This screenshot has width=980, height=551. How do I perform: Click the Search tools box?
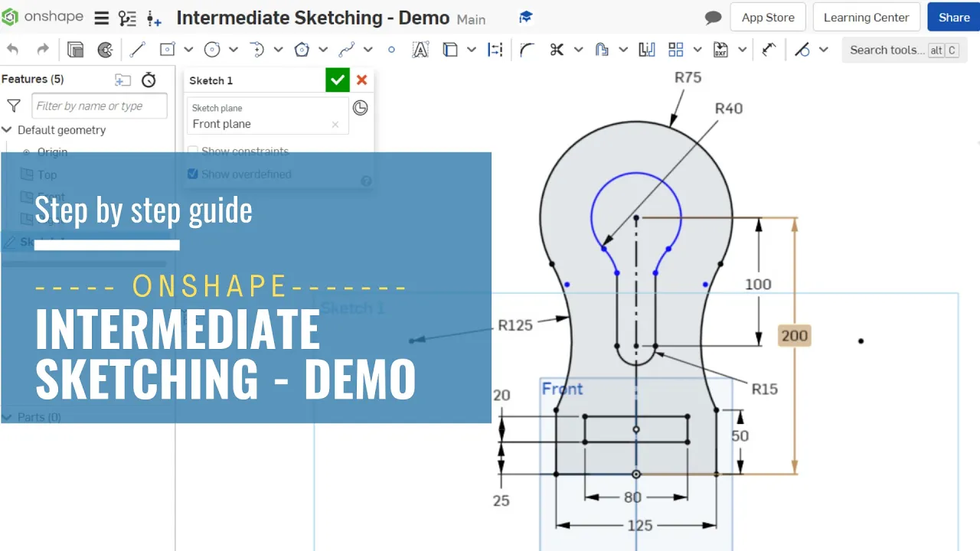[905, 50]
